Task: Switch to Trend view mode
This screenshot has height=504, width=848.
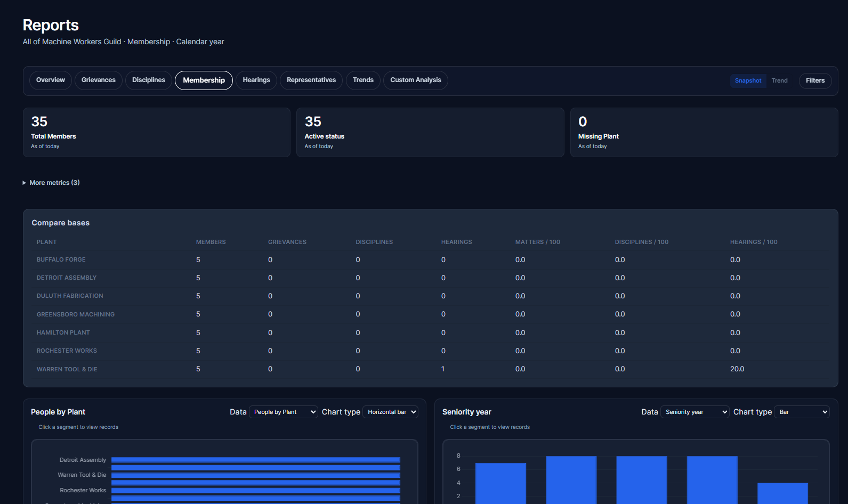Action: click(x=779, y=81)
